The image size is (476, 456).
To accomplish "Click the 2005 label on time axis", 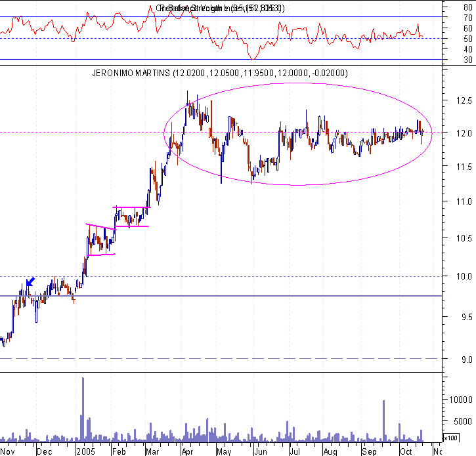I will point(85,451).
